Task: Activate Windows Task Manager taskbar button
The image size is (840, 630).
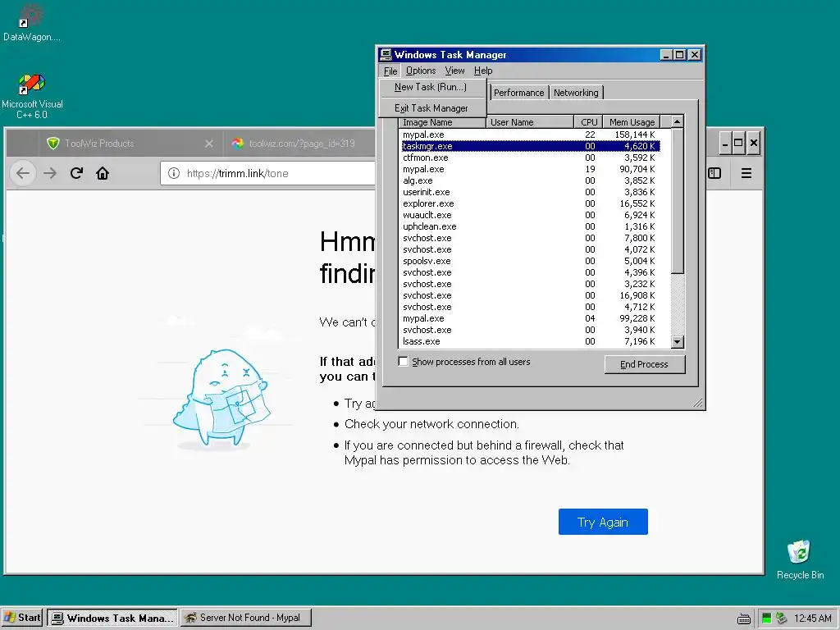Action: click(x=112, y=619)
